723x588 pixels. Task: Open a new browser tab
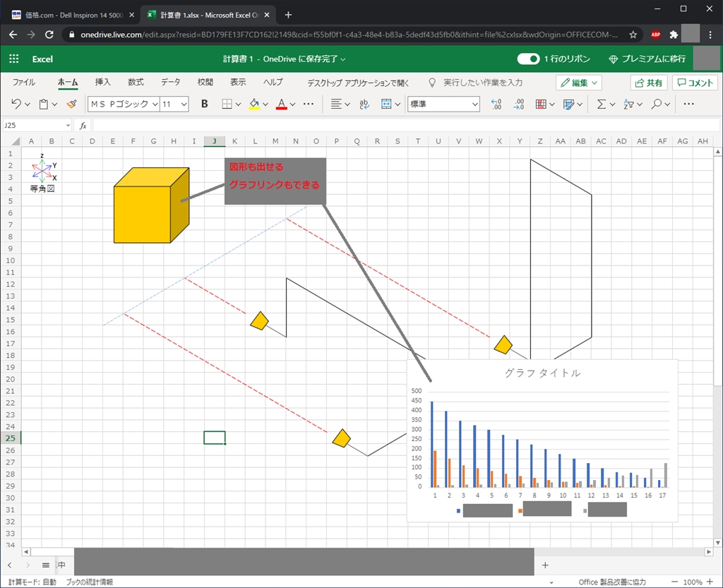point(288,15)
